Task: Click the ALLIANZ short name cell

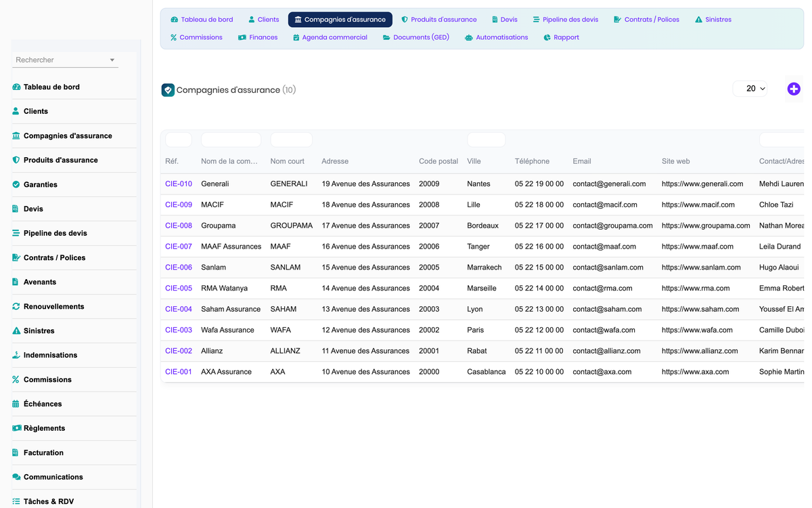Action: (x=285, y=351)
